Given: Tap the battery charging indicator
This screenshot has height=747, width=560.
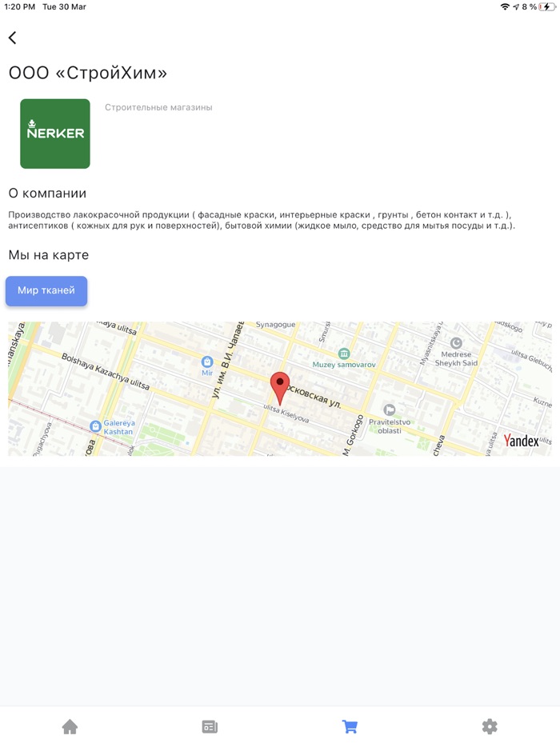Looking at the screenshot, I should click(x=547, y=6).
